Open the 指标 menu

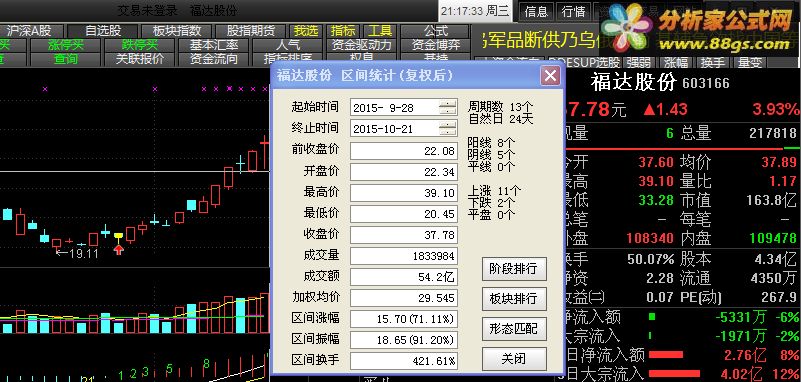[343, 31]
